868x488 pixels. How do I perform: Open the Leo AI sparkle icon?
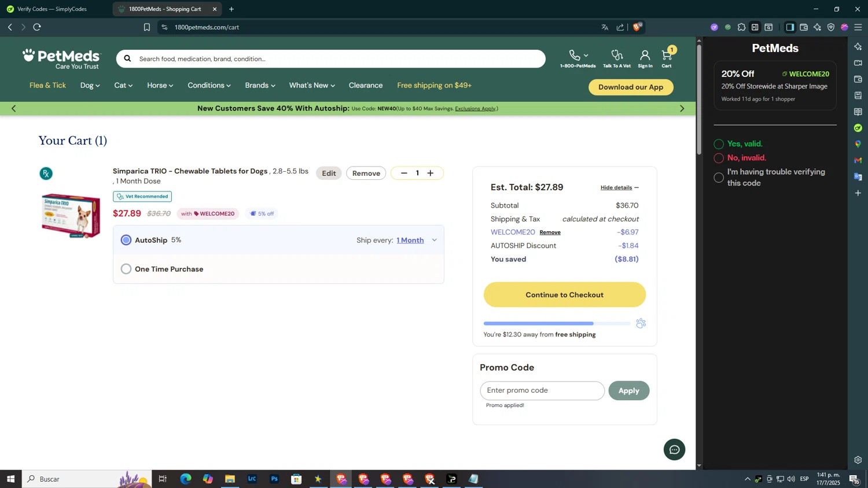pos(817,27)
